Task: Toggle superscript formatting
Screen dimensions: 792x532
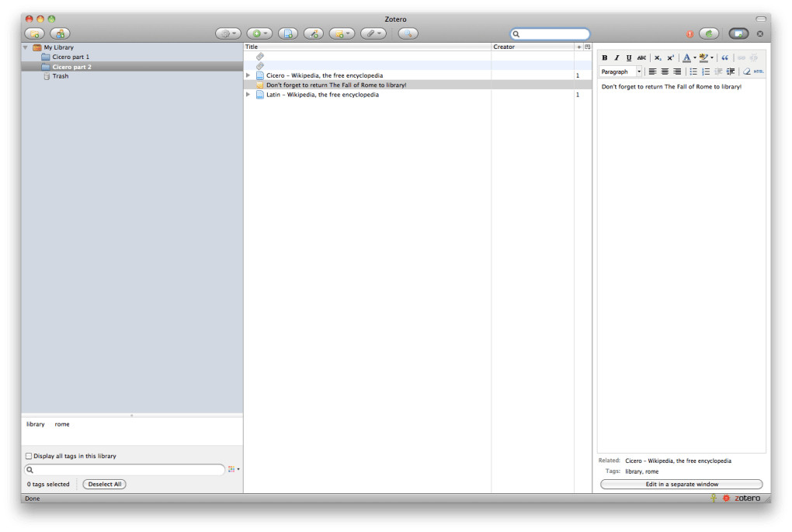Action: 670,58
